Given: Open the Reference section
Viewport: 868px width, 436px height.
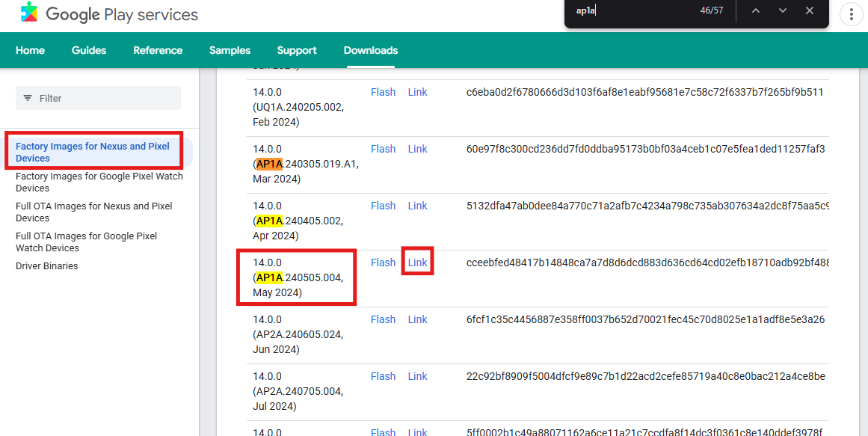Looking at the screenshot, I should point(158,50).
